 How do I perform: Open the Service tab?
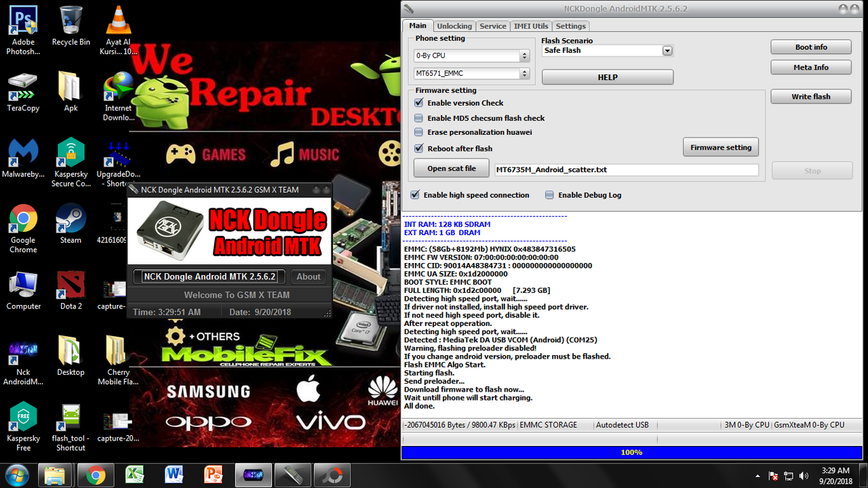click(x=493, y=26)
